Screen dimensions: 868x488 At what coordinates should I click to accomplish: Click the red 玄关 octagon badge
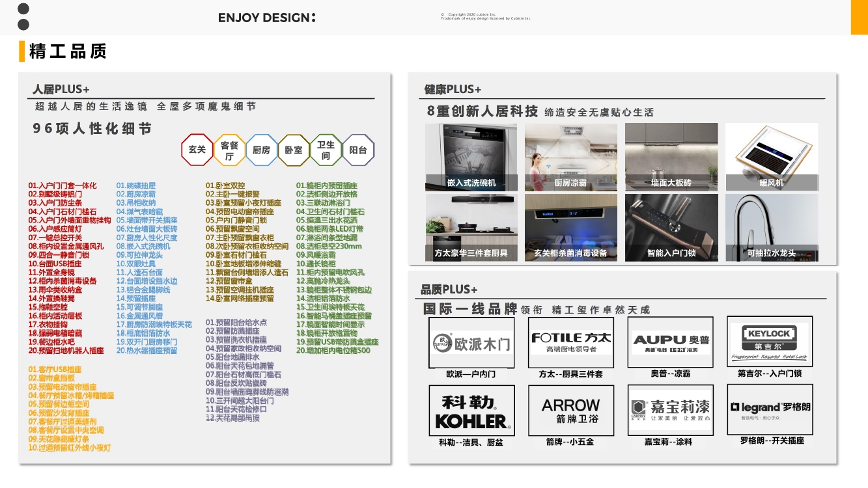(x=197, y=150)
